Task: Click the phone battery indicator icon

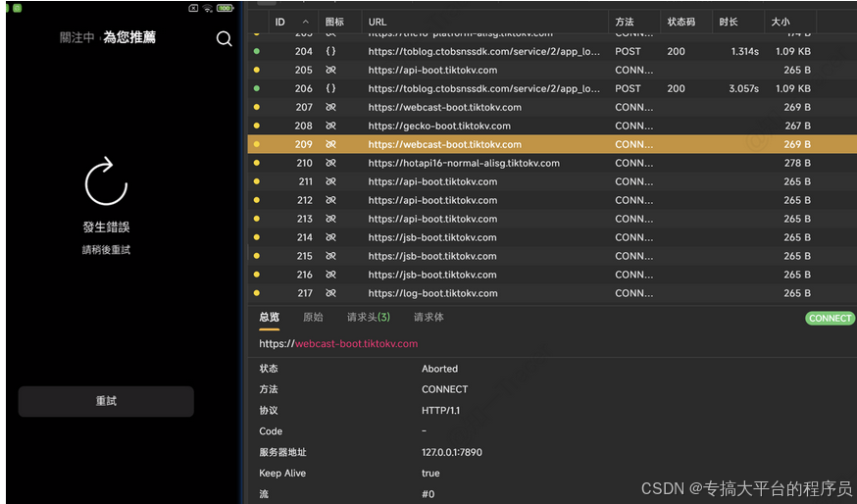Action: coord(225,8)
